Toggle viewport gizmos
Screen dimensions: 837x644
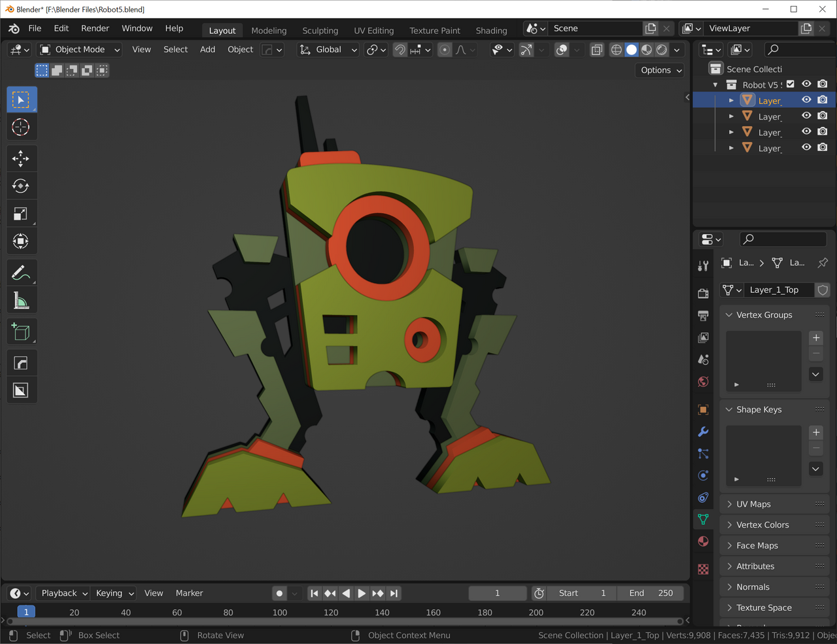pos(526,50)
